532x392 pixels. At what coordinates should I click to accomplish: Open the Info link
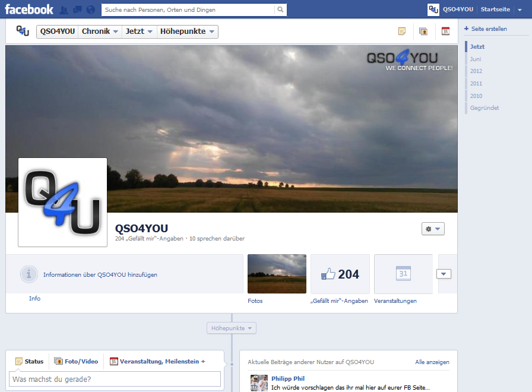tap(34, 298)
